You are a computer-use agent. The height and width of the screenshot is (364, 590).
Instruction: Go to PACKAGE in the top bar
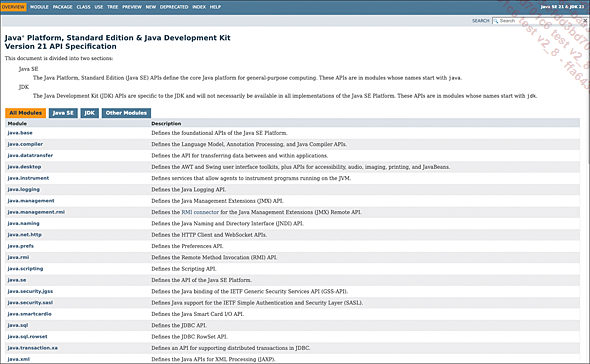(x=62, y=7)
